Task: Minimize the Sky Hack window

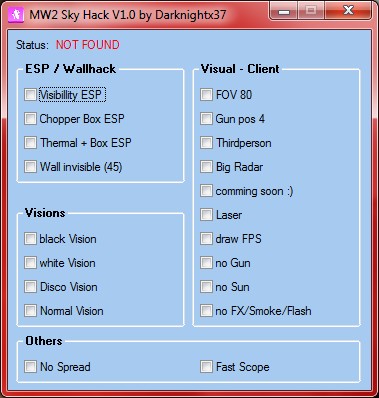Action: [284, 11]
